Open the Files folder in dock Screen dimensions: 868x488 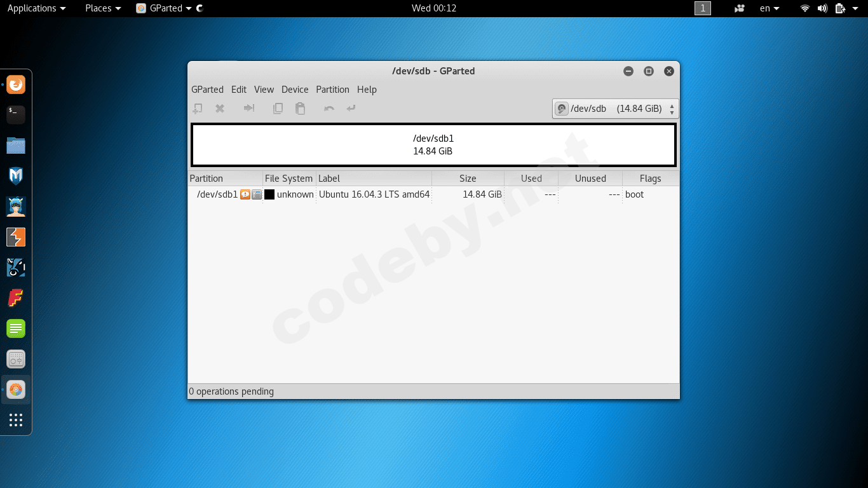[16, 146]
